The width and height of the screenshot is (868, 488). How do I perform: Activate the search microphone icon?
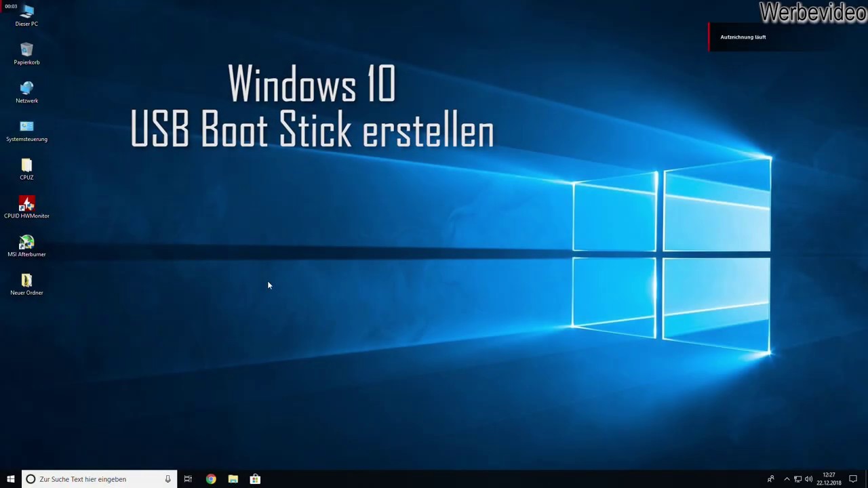pyautogui.click(x=167, y=479)
